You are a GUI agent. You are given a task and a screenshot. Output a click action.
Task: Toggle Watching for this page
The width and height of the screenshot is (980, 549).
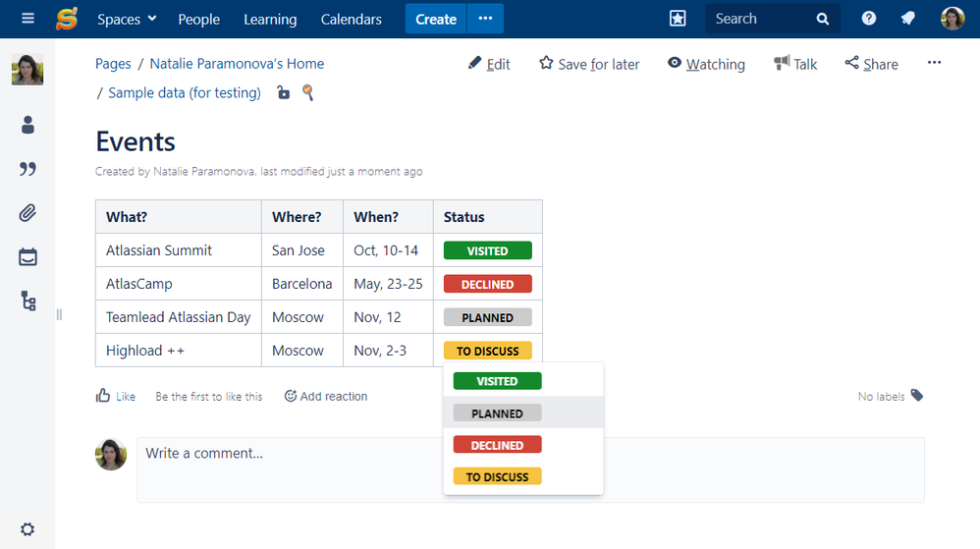(706, 64)
